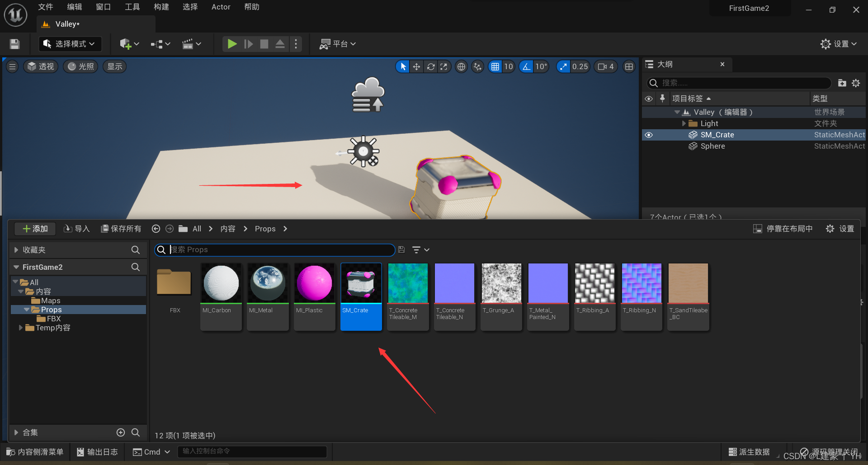Screen dimensions: 868x465
Task: Toggle Outliner pinned column header
Action: [x=662, y=99]
